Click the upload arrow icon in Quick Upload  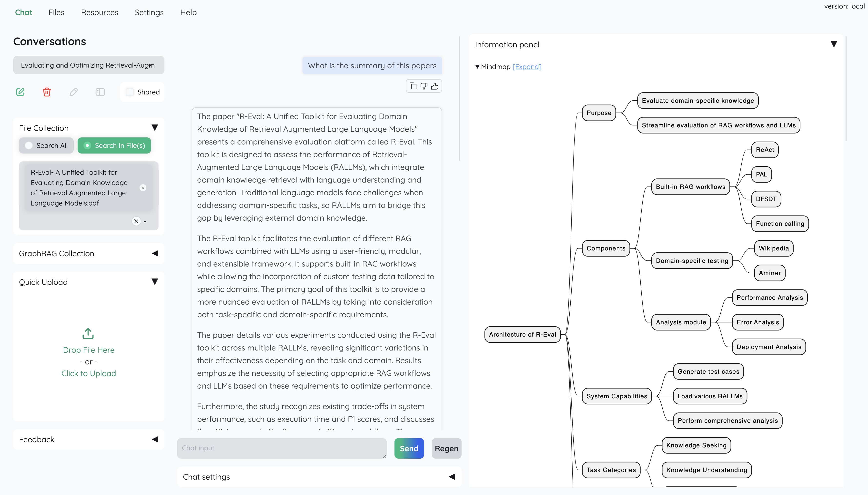click(x=88, y=333)
